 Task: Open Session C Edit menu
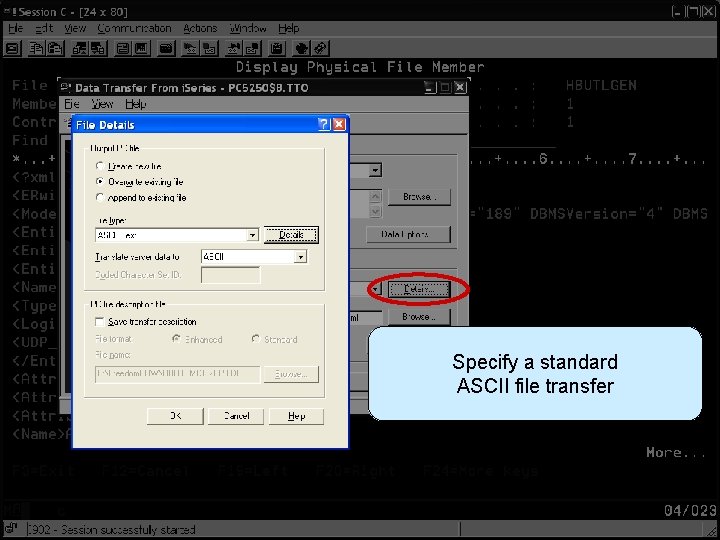point(45,28)
